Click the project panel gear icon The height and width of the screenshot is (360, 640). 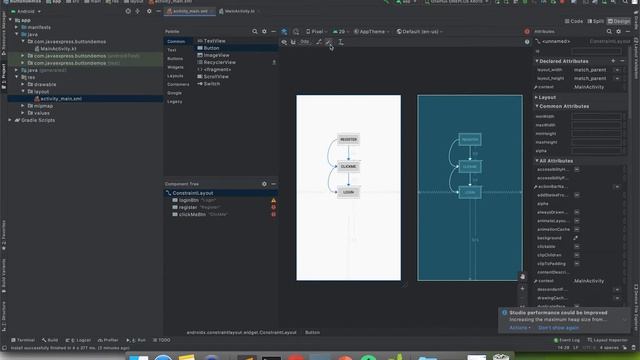coord(149,11)
